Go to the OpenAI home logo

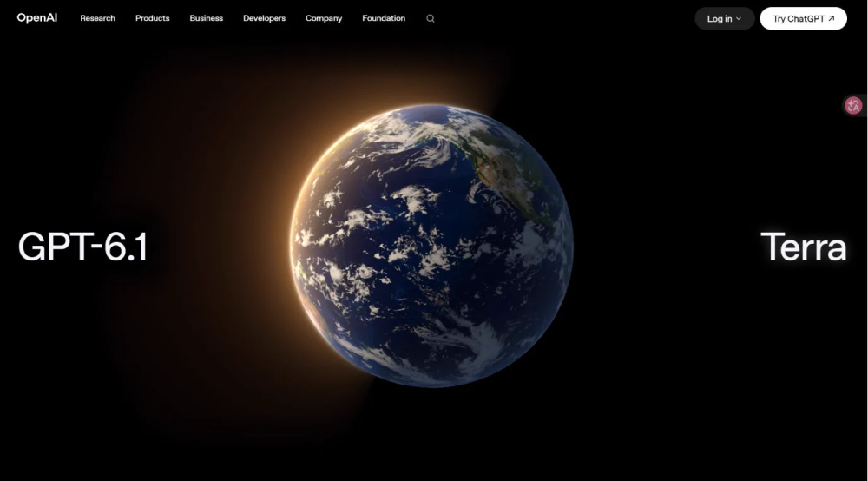pos(37,17)
